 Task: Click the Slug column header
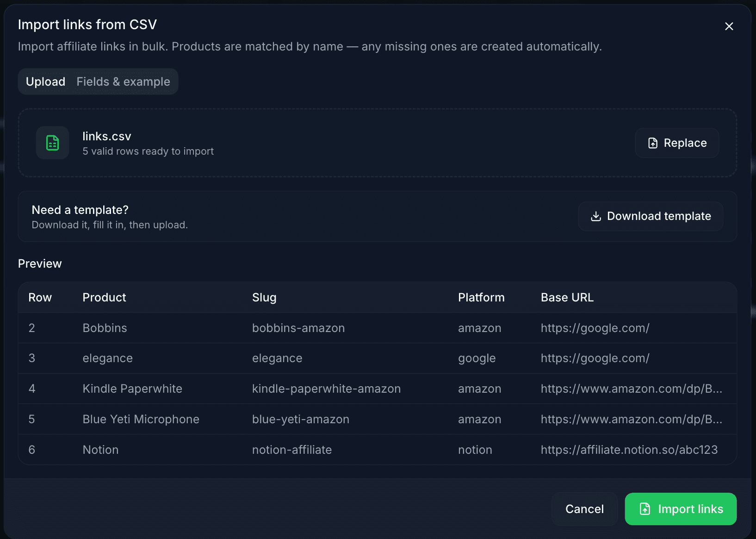click(x=264, y=297)
